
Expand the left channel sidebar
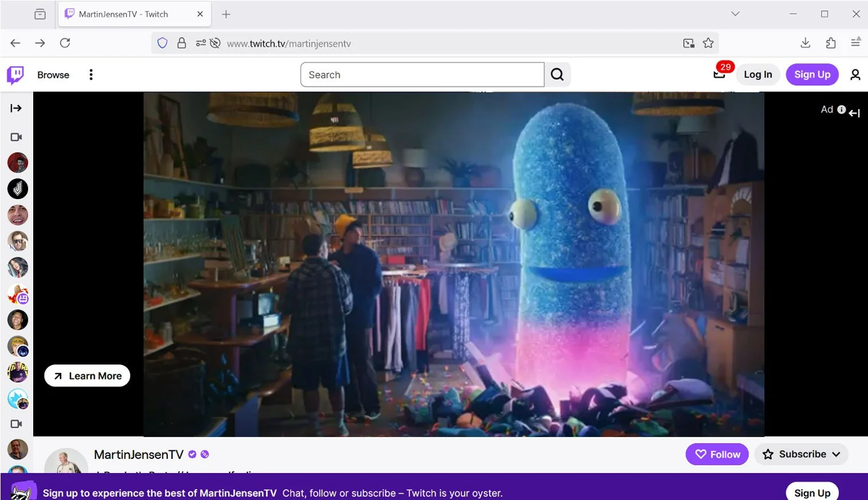[16, 108]
